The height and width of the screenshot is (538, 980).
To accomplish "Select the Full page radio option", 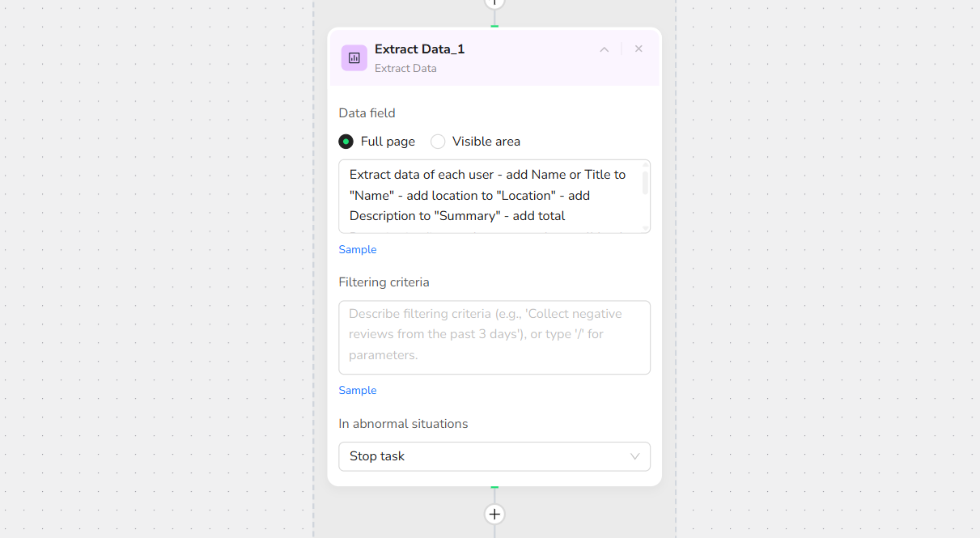I will click(x=346, y=142).
